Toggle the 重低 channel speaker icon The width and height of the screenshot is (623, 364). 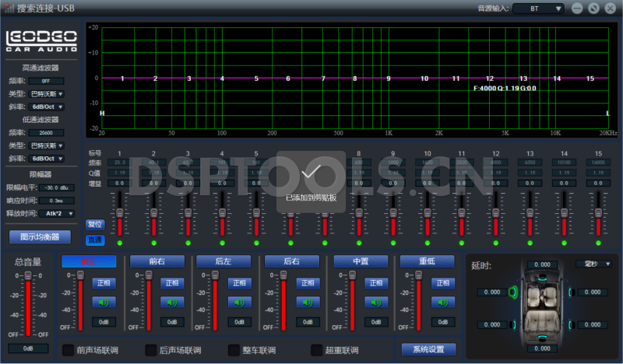[444, 303]
